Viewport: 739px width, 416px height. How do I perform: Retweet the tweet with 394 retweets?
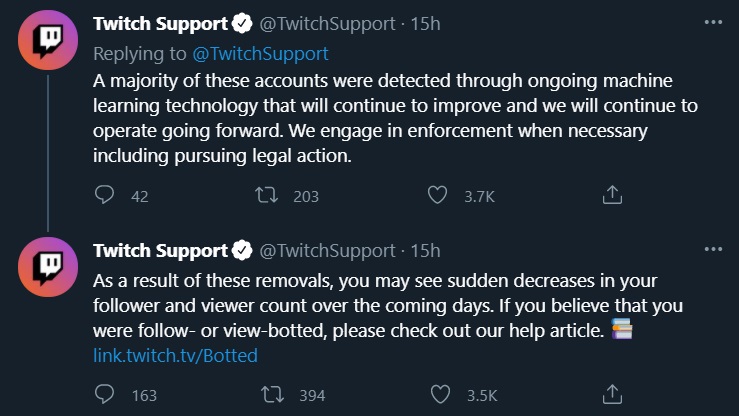coord(273,394)
